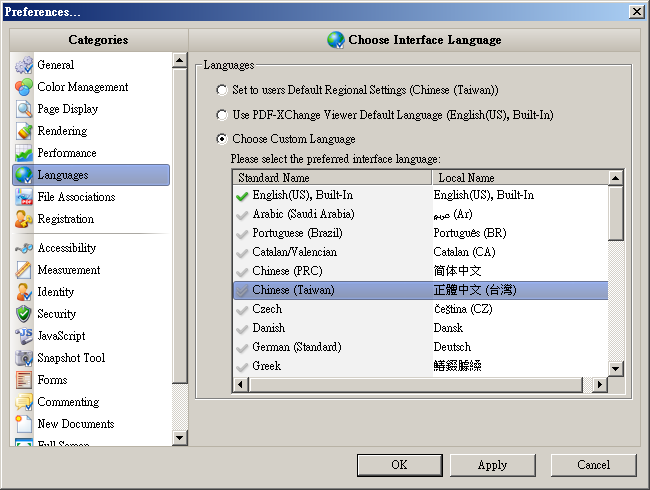
Task: Click the language list horizontal scrollbar thumb
Action: point(416,384)
